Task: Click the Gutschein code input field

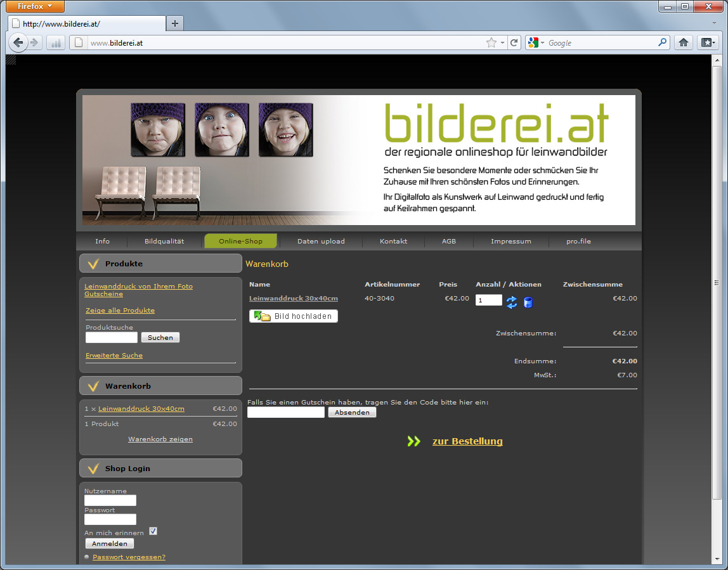Action: click(286, 412)
